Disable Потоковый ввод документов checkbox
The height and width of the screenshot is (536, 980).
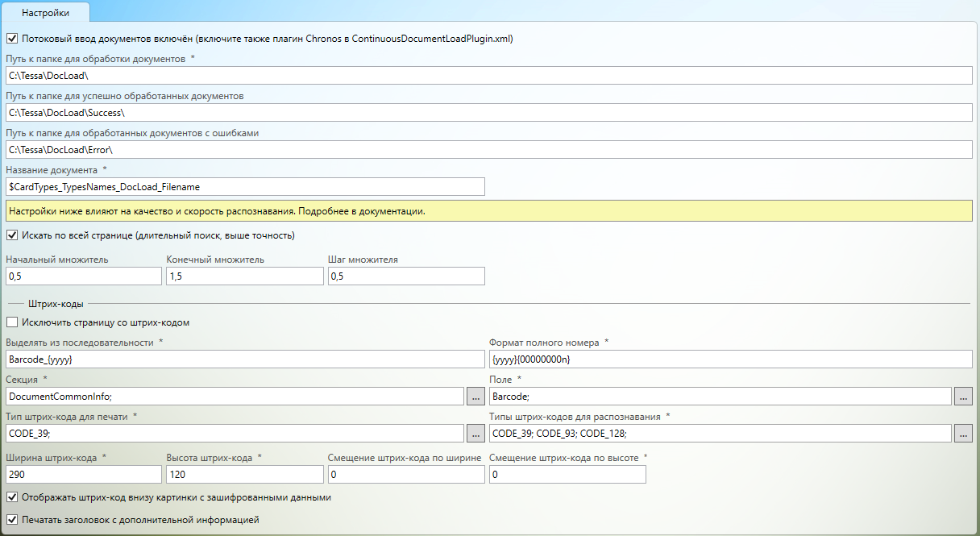12,38
